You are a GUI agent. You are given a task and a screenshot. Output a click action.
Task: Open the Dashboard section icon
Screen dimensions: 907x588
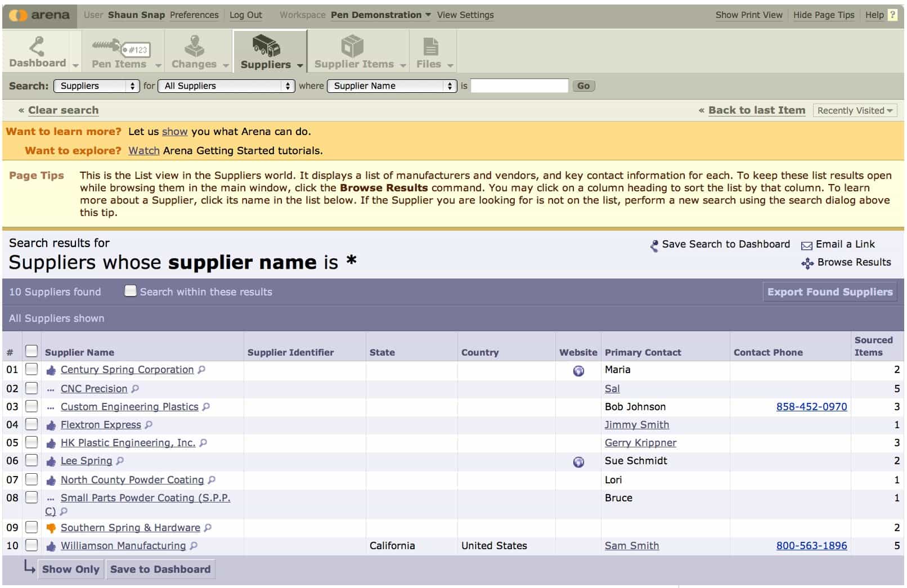pos(37,45)
